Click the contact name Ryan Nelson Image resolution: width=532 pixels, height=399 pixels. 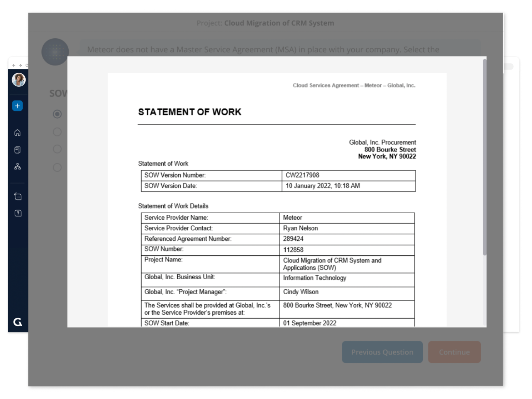tap(300, 228)
